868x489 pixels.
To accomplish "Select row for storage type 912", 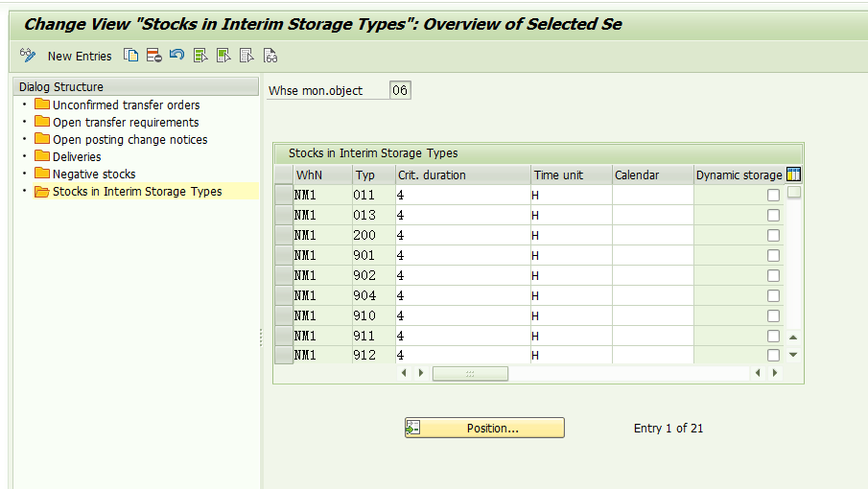I will (284, 355).
